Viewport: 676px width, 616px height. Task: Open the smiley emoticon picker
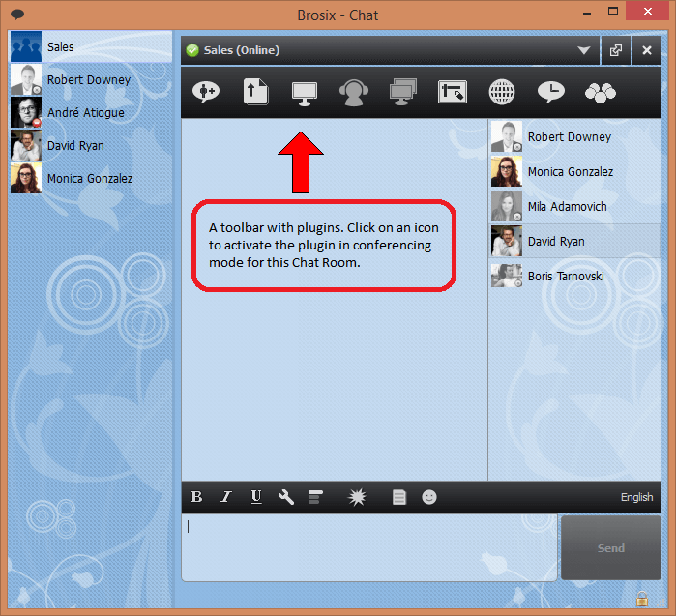tap(429, 497)
